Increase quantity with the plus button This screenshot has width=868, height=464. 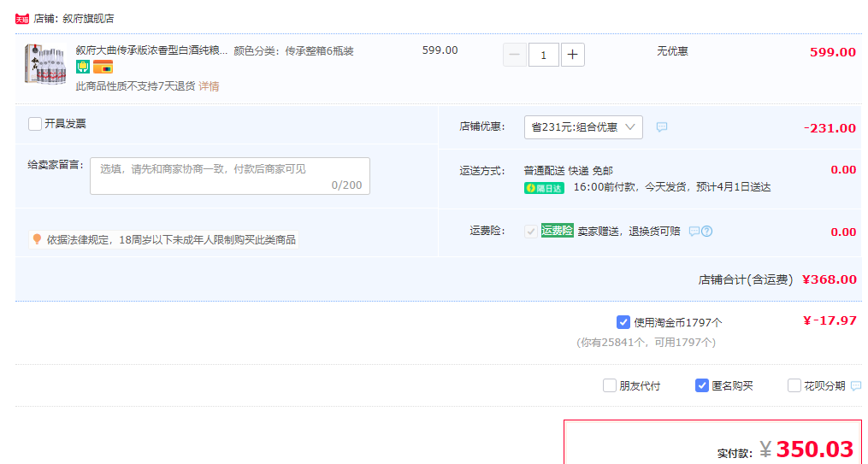point(573,55)
